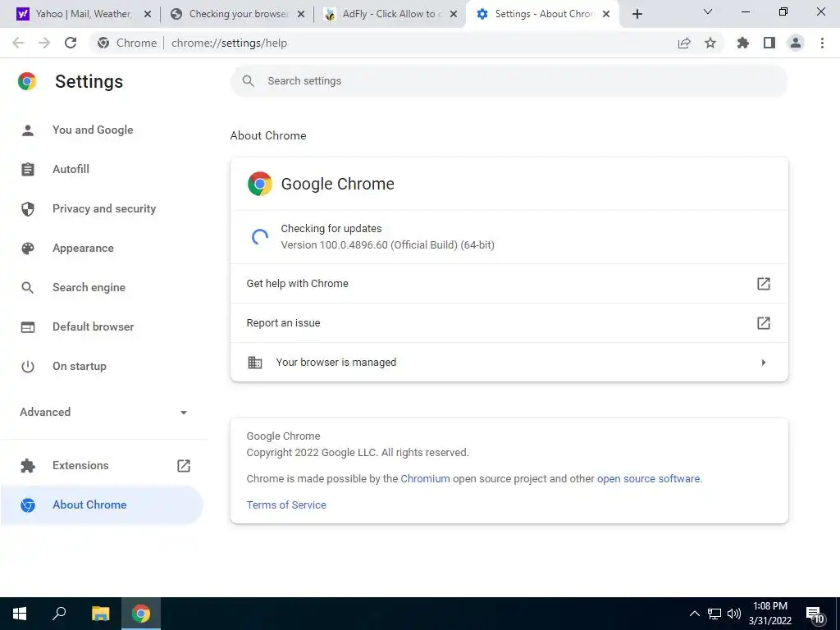Close the Settings - About Chrome tab
Image resolution: width=840 pixels, height=630 pixels.
[x=606, y=14]
